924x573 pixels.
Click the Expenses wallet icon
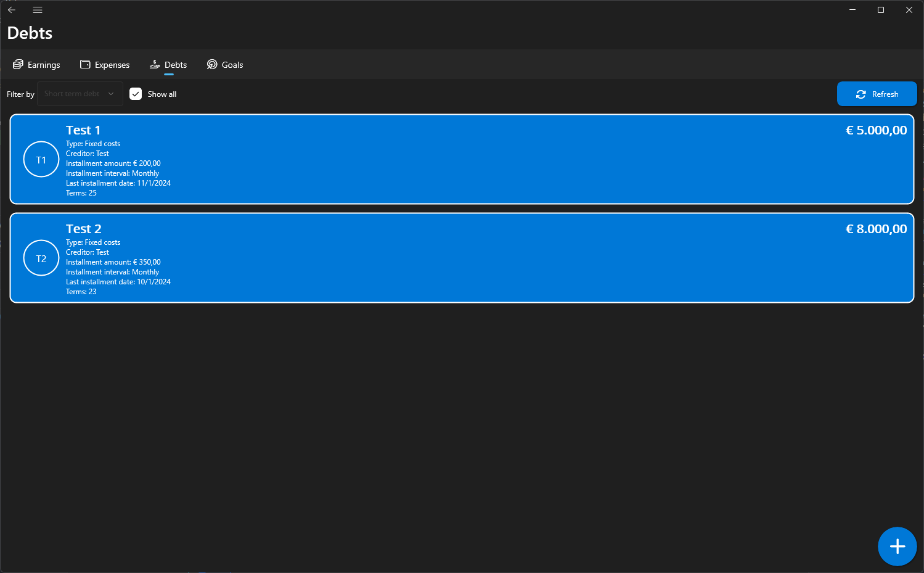pyautogui.click(x=85, y=64)
